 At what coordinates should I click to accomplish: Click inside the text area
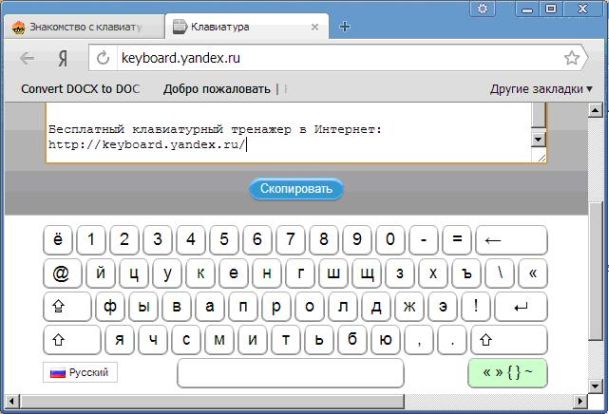click(289, 133)
